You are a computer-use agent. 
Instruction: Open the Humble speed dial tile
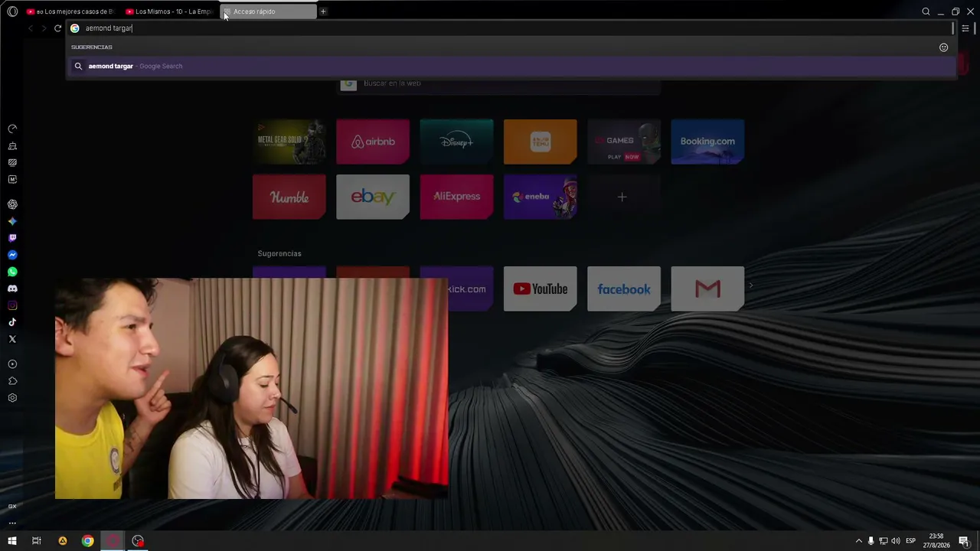[289, 197]
